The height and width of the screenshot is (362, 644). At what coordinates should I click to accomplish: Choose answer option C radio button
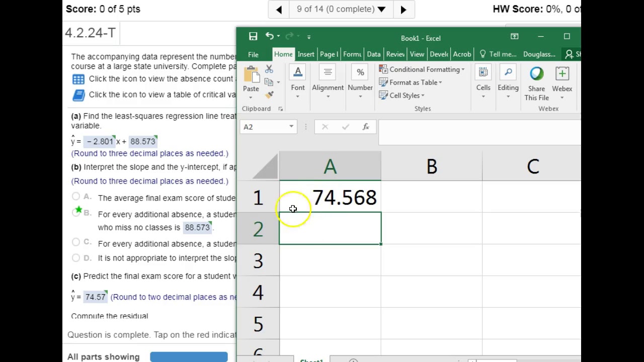(x=75, y=242)
